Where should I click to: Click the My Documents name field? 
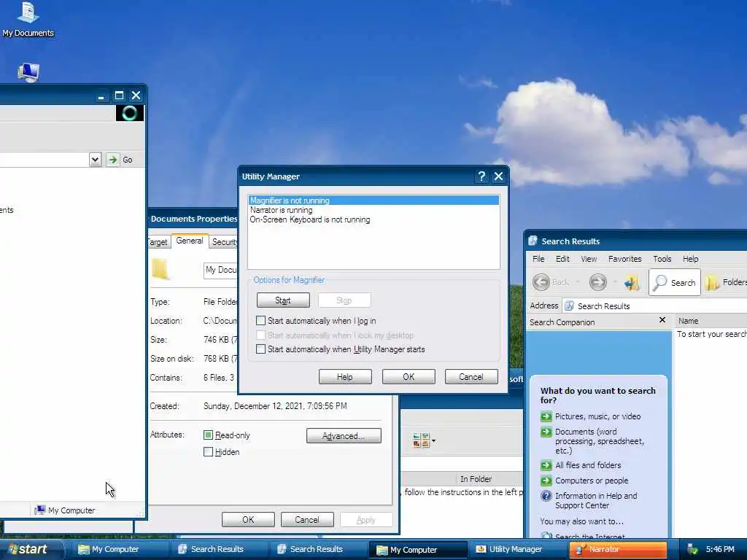(220, 270)
